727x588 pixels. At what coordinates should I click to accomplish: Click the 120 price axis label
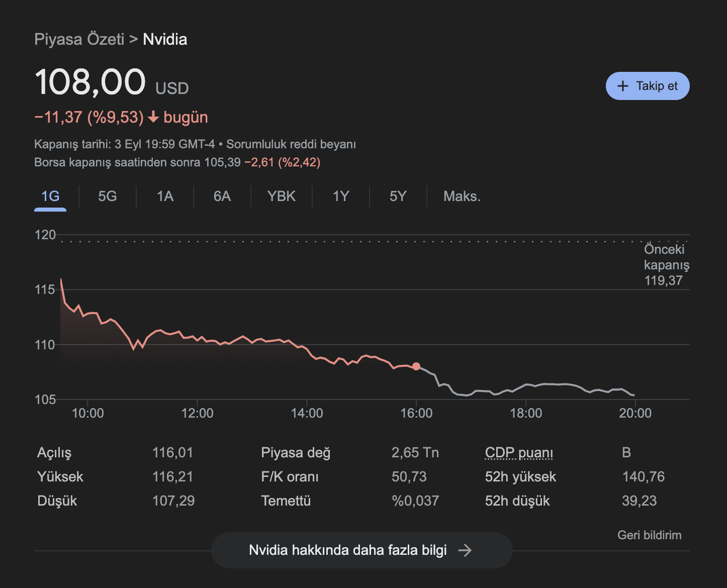[x=45, y=235]
